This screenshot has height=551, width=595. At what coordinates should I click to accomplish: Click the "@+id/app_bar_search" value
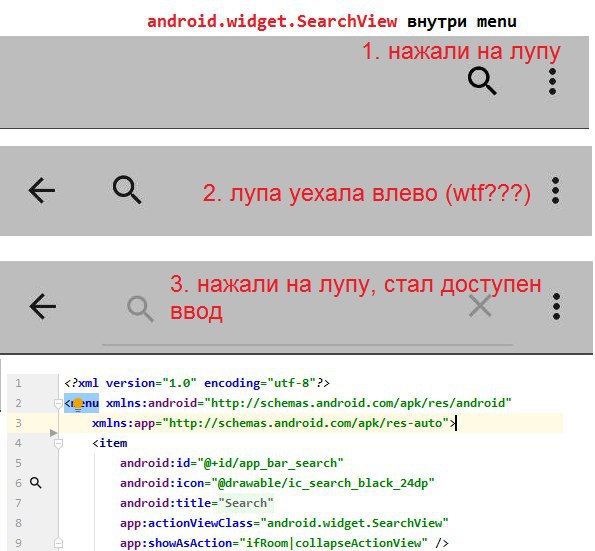point(270,463)
